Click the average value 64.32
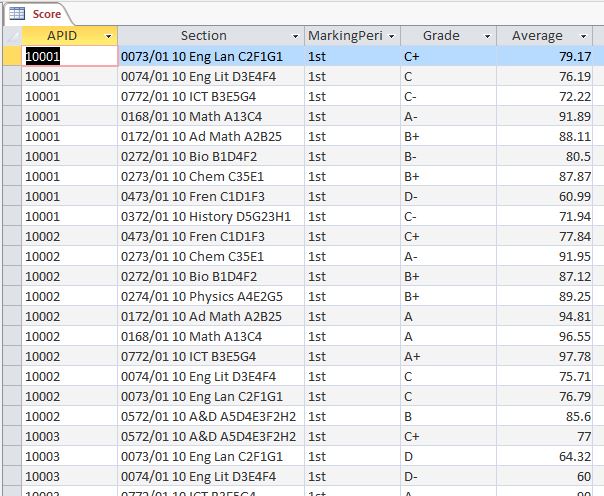 [575, 457]
